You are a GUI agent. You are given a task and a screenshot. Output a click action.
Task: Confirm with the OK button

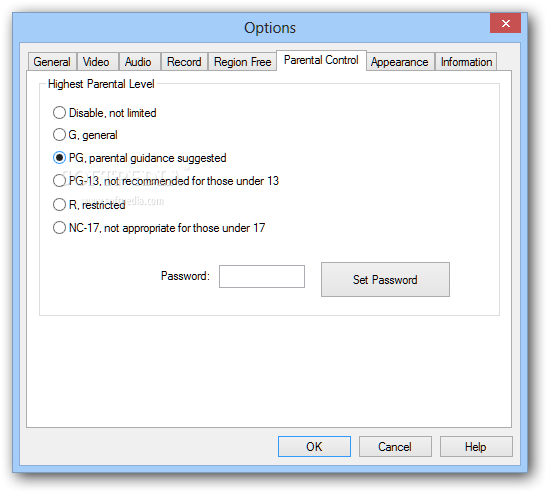coord(314,446)
